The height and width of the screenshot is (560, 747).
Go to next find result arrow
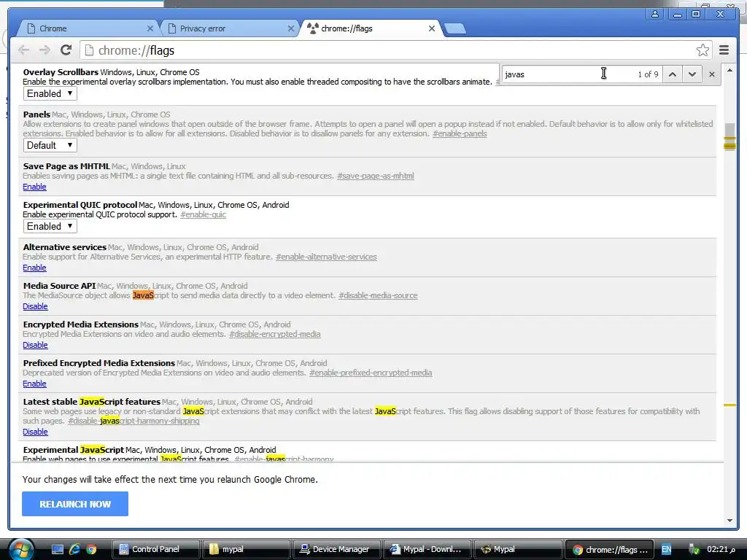point(692,74)
